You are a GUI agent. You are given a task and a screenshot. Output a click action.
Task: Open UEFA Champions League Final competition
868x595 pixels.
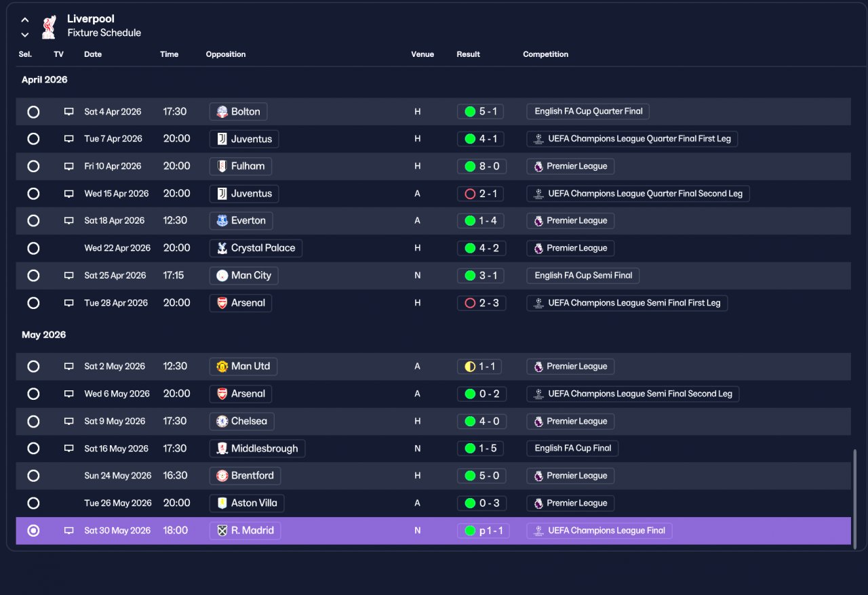599,531
